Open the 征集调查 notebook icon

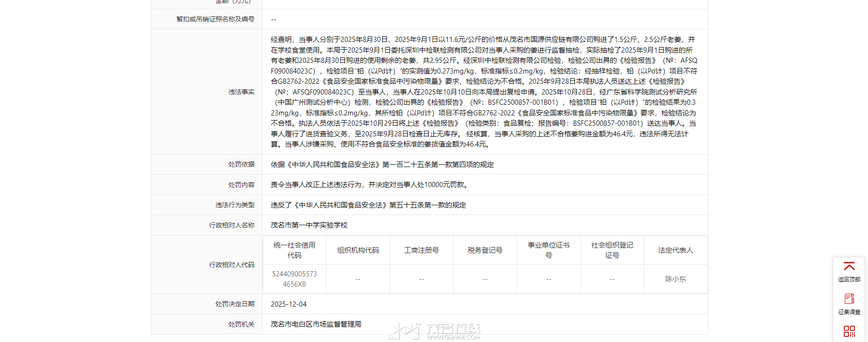point(849,299)
